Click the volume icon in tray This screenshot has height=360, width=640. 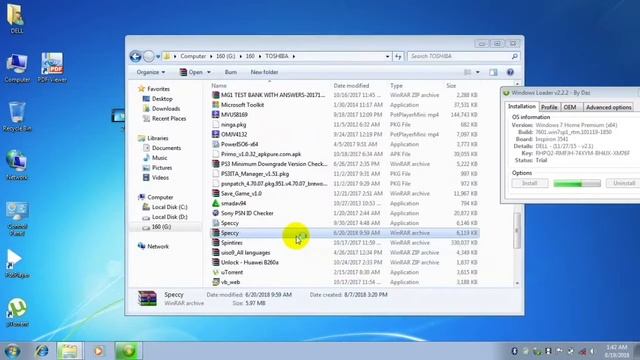[592, 351]
